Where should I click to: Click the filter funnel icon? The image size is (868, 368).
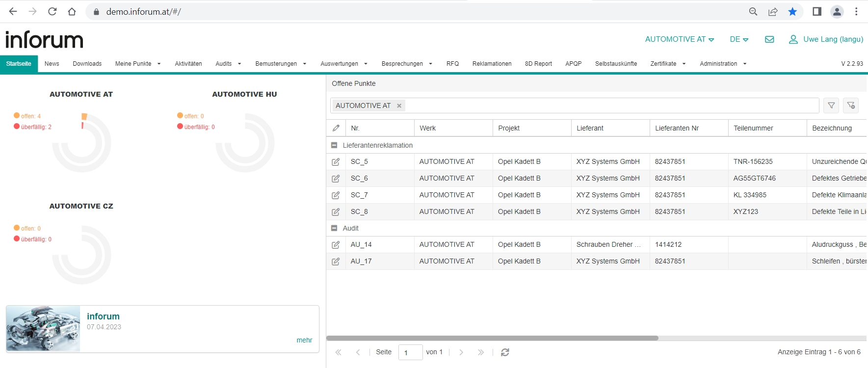(831, 105)
